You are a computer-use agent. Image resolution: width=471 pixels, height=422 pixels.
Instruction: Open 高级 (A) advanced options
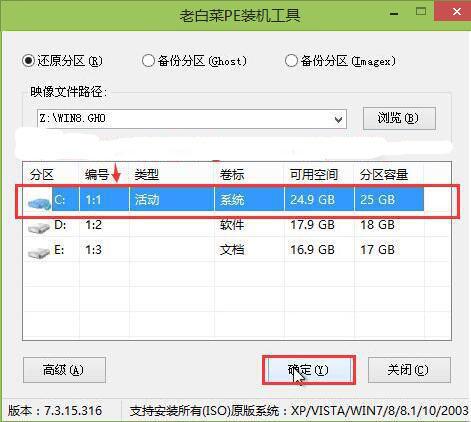pos(64,370)
